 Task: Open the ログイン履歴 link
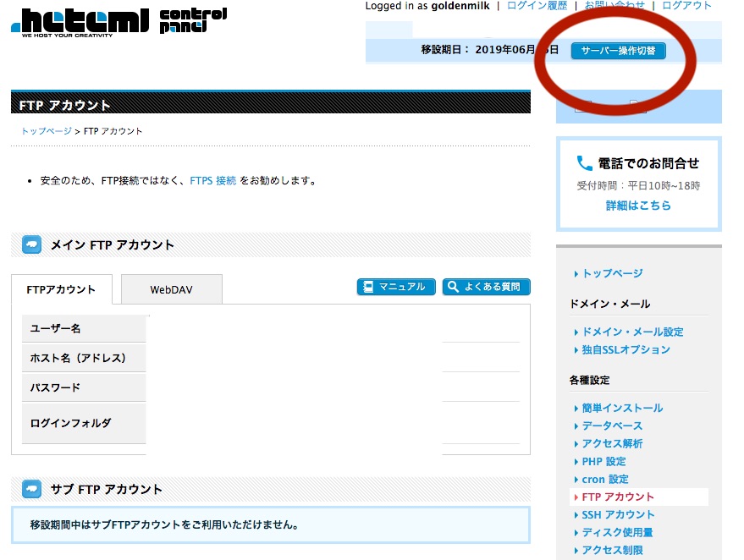pos(537,6)
